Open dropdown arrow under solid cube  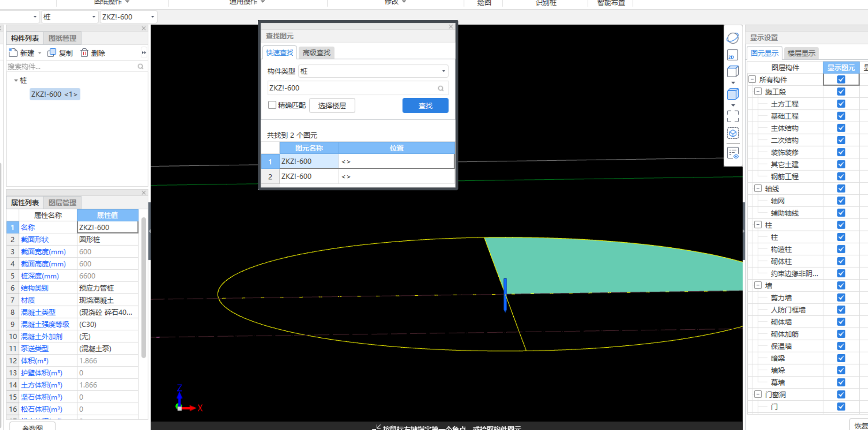(733, 105)
